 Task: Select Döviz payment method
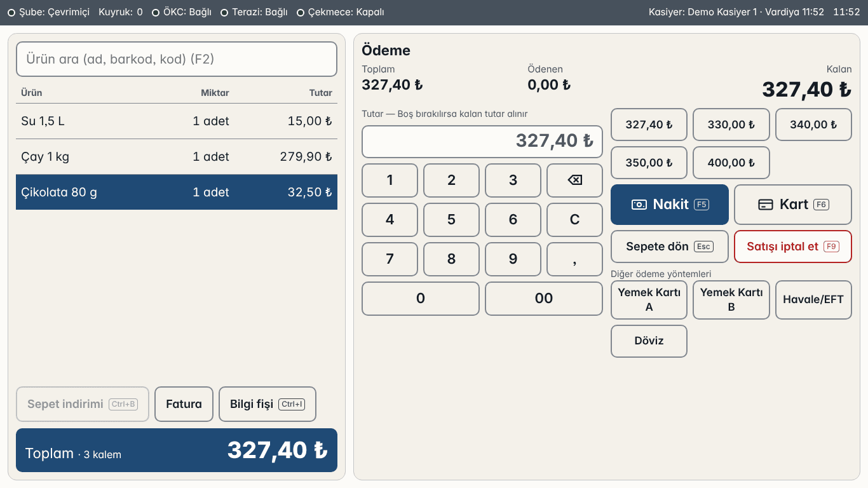pos(649,341)
